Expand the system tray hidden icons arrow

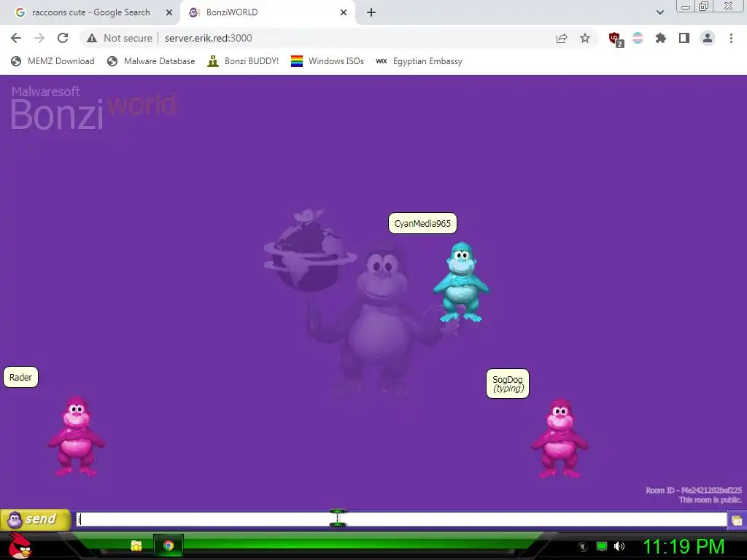tap(582, 547)
